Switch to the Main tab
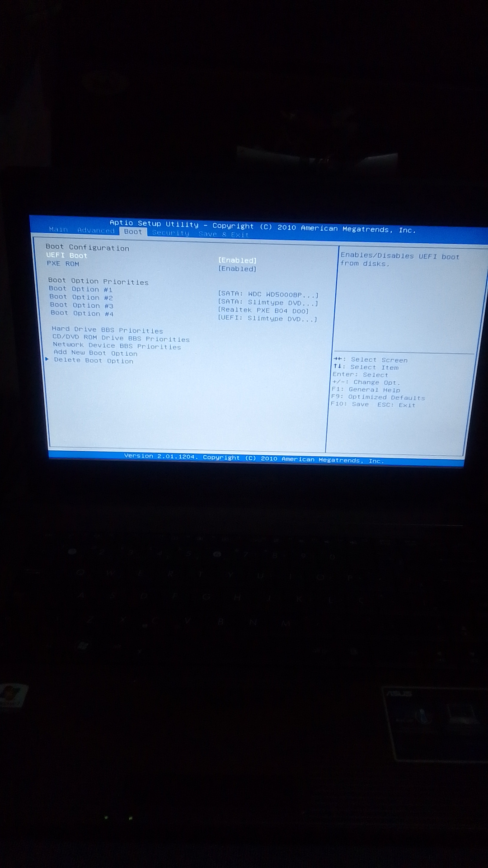The height and width of the screenshot is (868, 488). click(x=58, y=230)
